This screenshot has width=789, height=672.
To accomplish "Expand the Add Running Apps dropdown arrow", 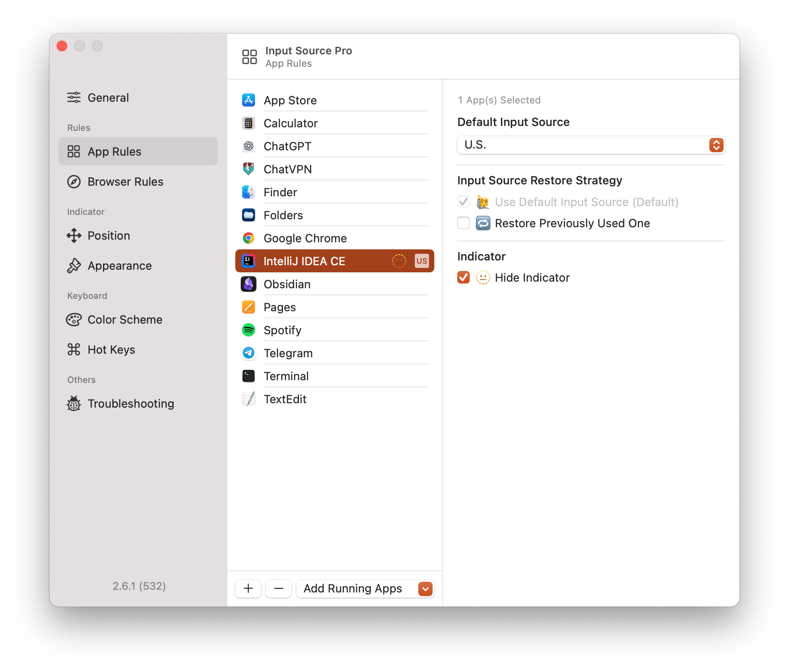I will click(425, 589).
